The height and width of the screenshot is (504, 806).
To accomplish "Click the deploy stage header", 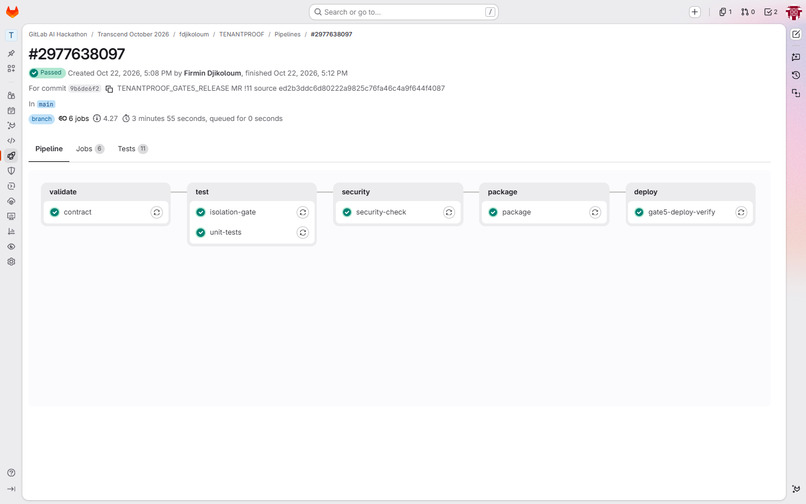I will point(646,192).
